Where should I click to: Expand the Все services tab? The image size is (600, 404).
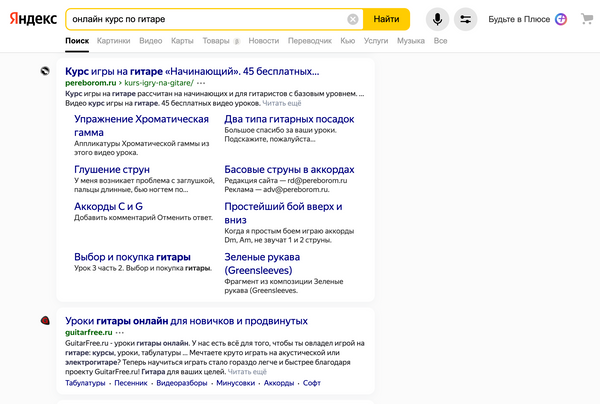(440, 41)
